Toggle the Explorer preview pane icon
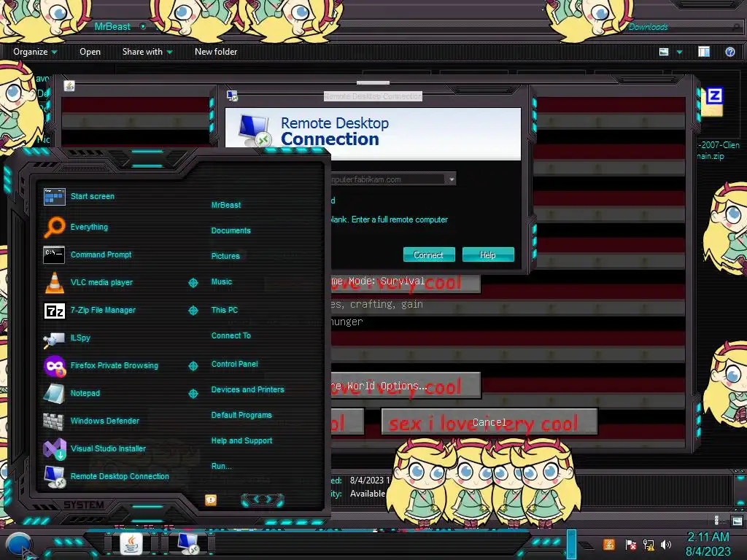Screen dimensions: 747x560 (704, 52)
